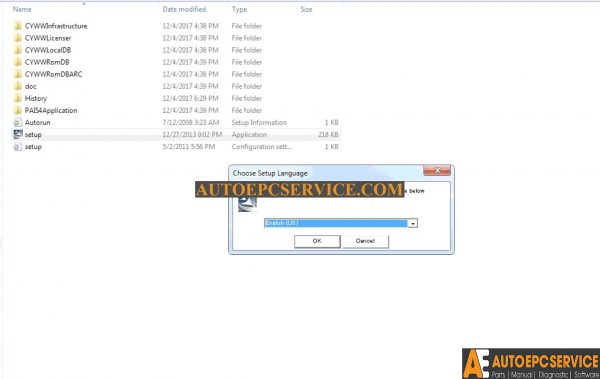The height and width of the screenshot is (379, 600).
Task: Click the doc folder icon
Action: pyautogui.click(x=18, y=86)
